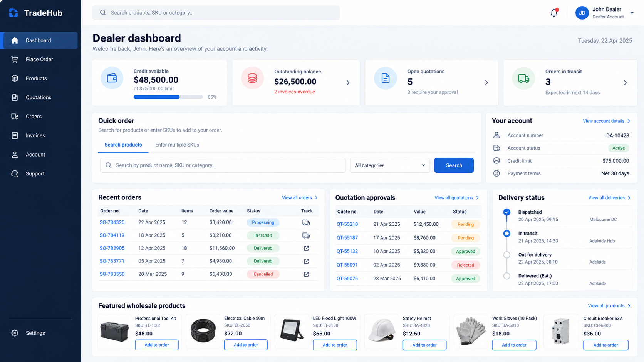Click the Invoices icon in sidebar
Screen dimensions: 644x362
[x=15, y=135]
